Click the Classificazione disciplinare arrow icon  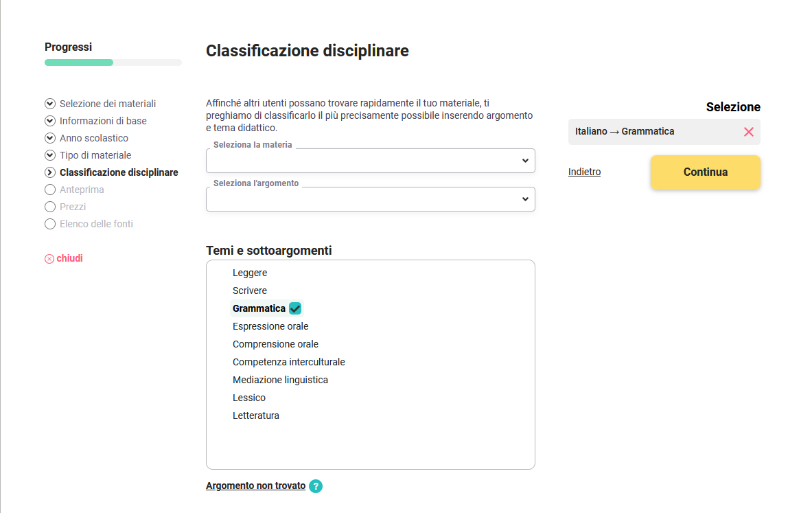point(49,172)
